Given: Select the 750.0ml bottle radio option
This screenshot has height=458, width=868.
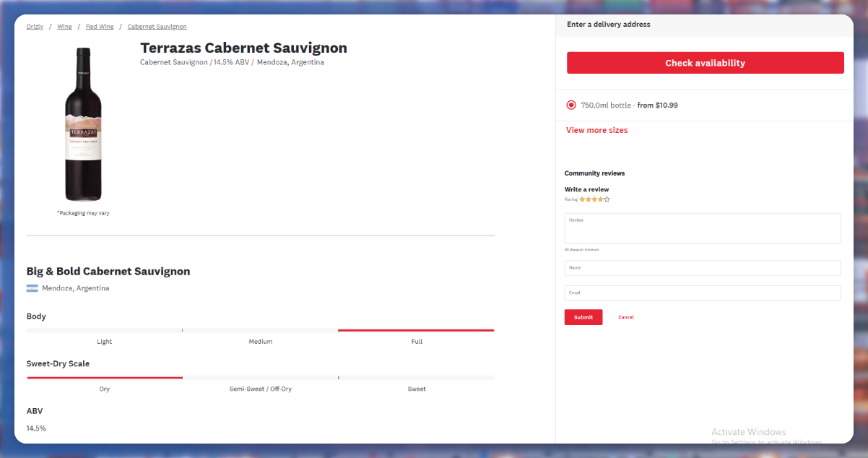Looking at the screenshot, I should point(571,105).
